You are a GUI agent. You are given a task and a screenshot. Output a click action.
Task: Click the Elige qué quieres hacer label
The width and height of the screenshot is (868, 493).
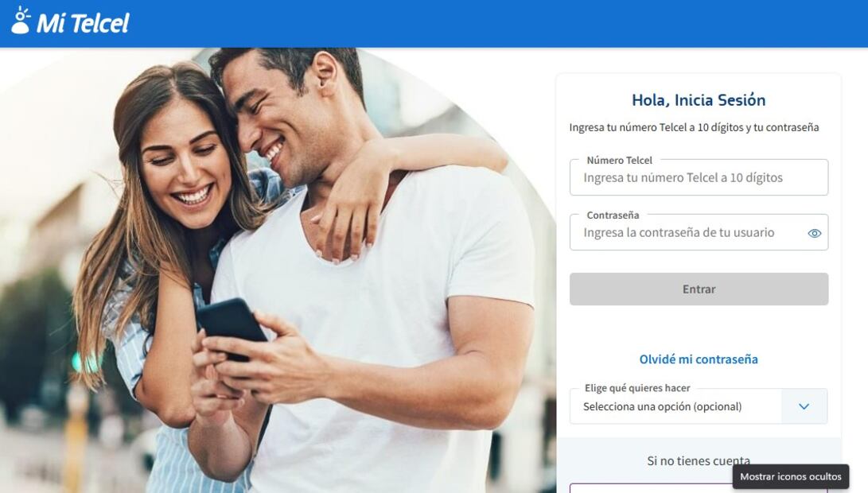[x=637, y=388]
